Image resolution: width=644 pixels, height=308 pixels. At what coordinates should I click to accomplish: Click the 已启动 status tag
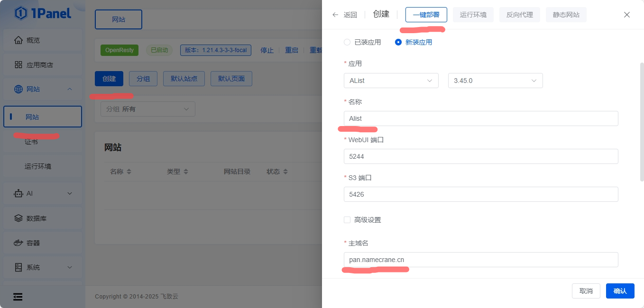159,50
